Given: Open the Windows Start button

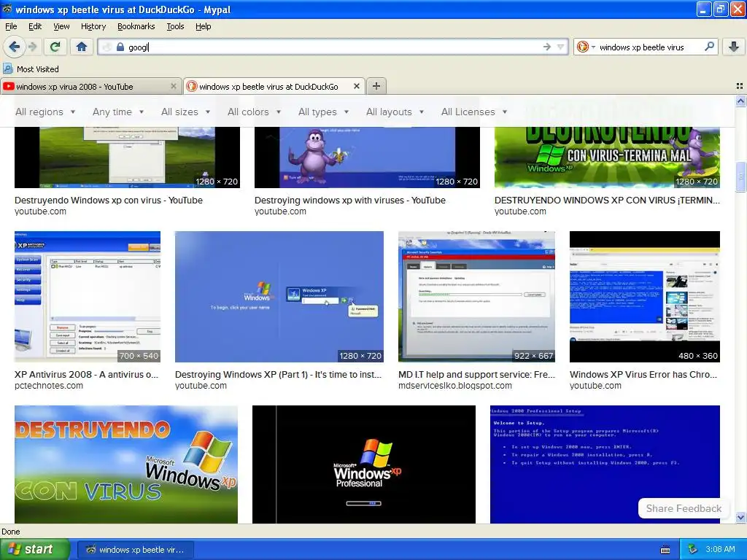Looking at the screenshot, I should coord(34,549).
